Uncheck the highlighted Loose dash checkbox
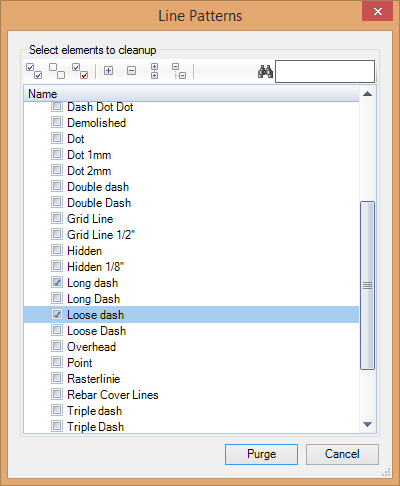Viewport: 400px width, 486px height. [57, 314]
